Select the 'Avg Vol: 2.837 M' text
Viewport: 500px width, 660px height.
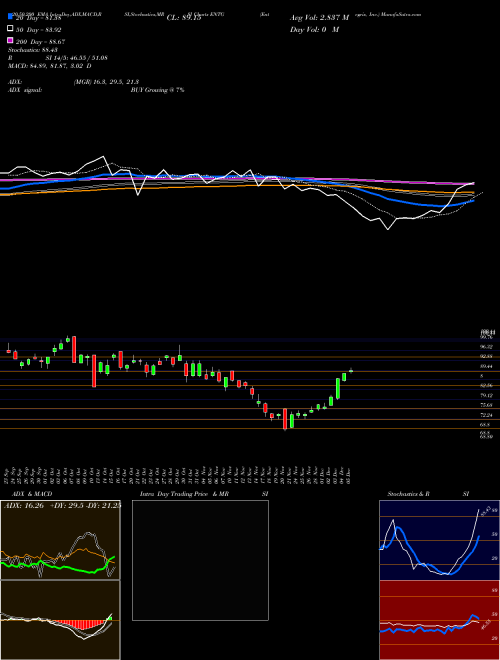319,18
